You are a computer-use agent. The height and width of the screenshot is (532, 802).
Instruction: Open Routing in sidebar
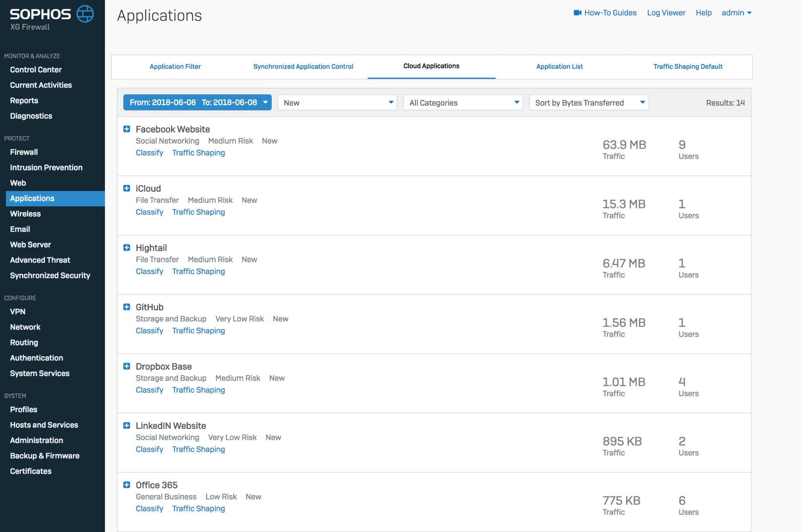(24, 343)
